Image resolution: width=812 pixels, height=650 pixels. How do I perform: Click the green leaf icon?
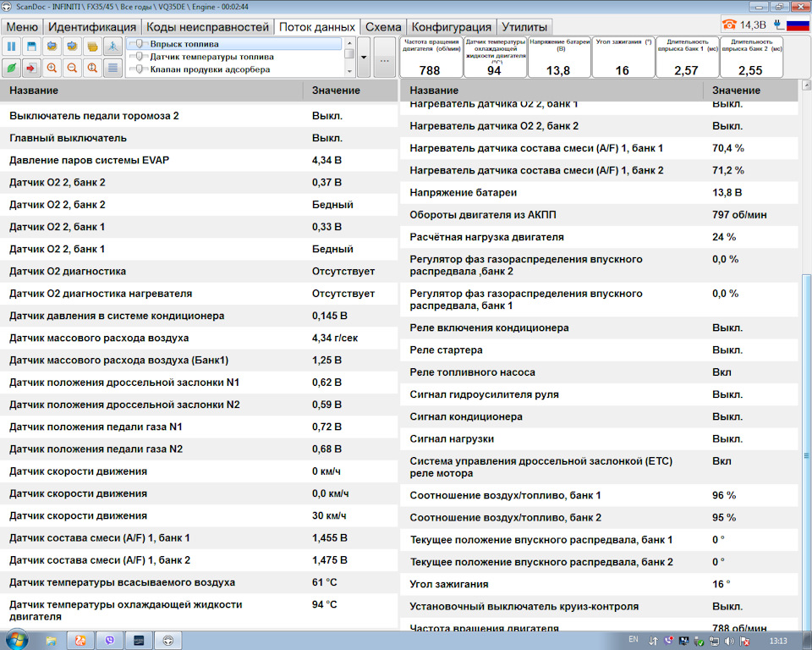click(12, 68)
